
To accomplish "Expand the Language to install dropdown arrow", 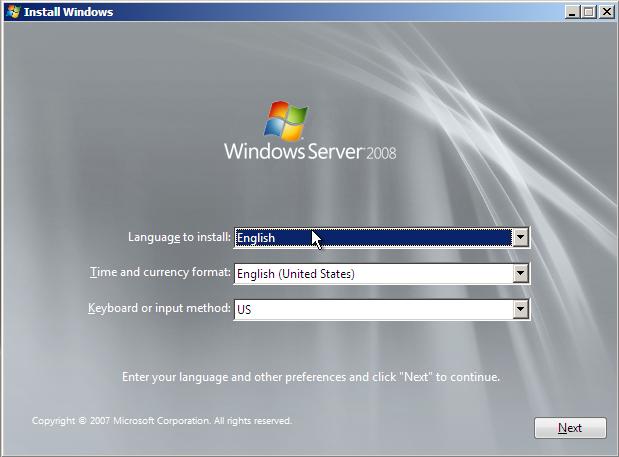I will click(520, 238).
